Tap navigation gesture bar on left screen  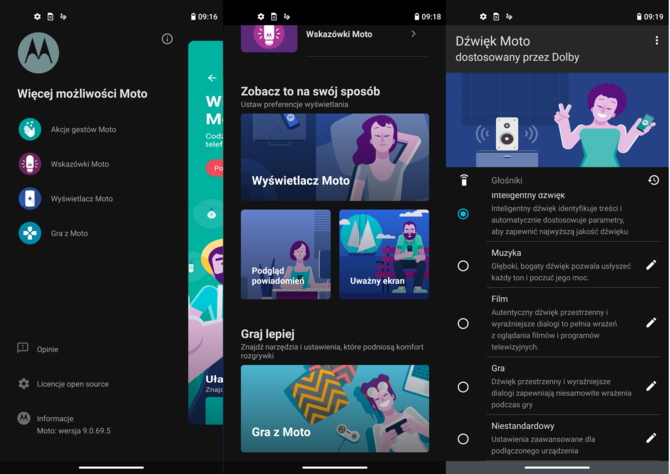pos(111,467)
